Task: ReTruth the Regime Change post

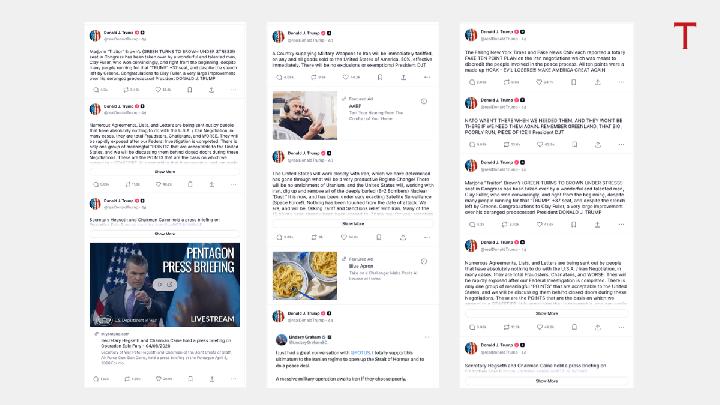Action: click(x=314, y=237)
